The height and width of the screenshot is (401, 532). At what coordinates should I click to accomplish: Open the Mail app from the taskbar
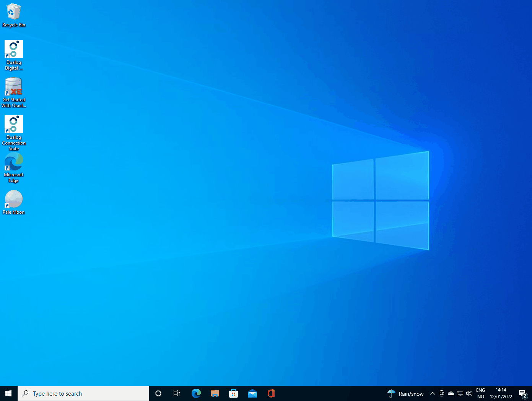point(252,393)
